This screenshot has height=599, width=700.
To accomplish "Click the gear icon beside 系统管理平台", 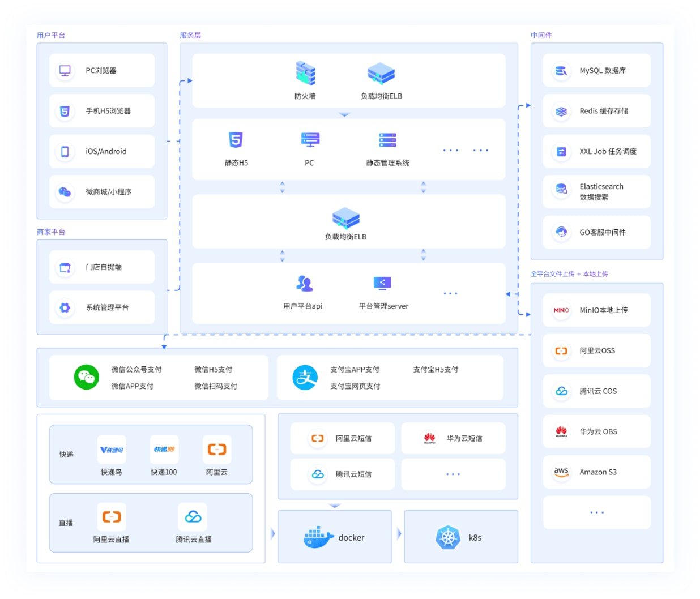I will pyautogui.click(x=65, y=307).
